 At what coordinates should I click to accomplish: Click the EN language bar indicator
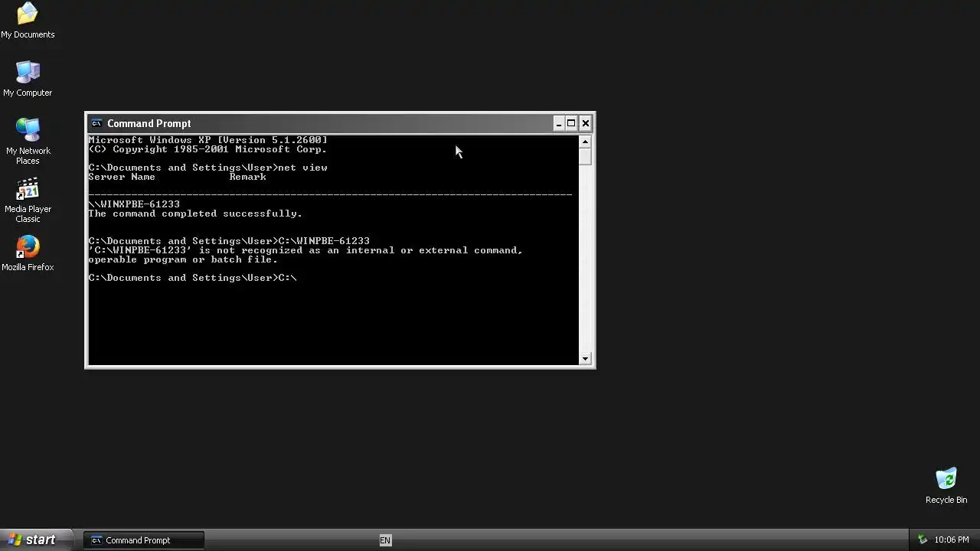[x=385, y=540]
